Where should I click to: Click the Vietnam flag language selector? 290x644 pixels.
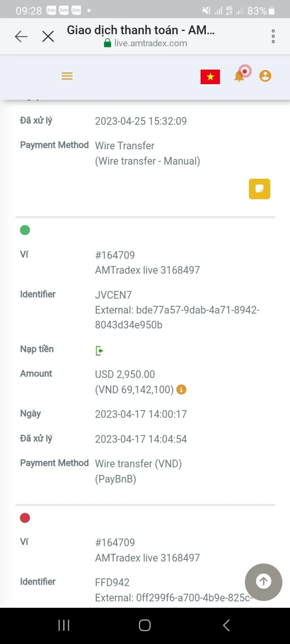tap(210, 77)
